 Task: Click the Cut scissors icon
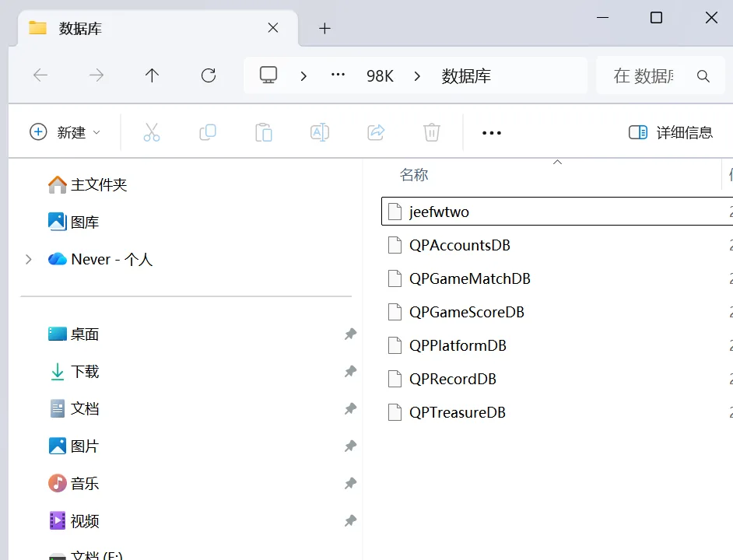(x=152, y=132)
